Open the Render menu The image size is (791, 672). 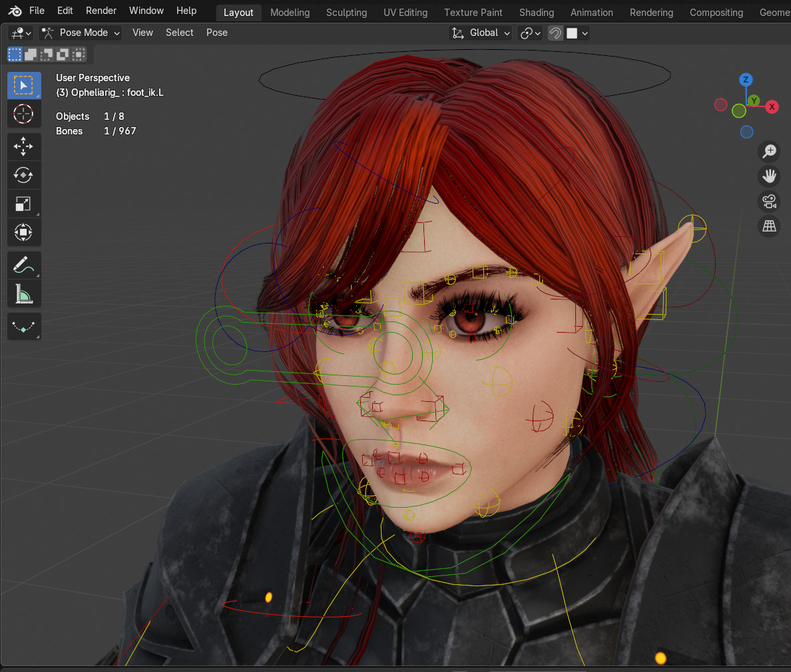(x=101, y=11)
